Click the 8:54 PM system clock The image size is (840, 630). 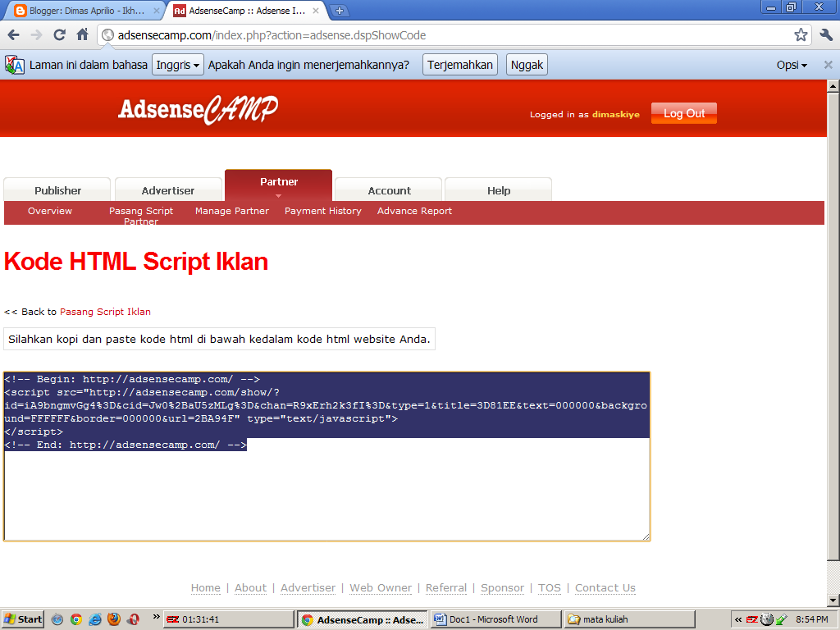pos(811,620)
